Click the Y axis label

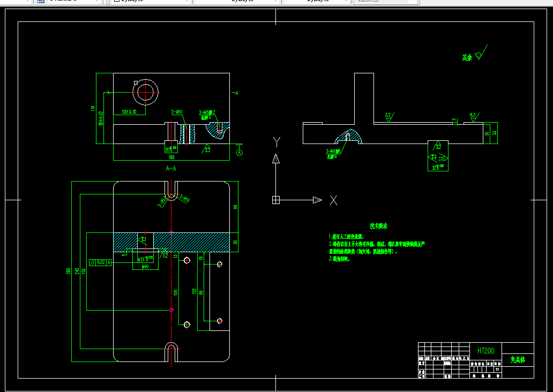(x=277, y=142)
